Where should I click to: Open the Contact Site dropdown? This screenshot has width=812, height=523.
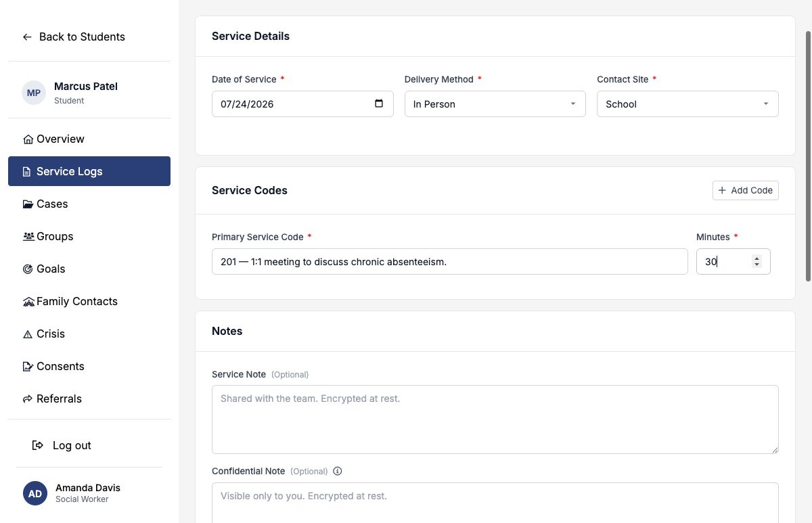(687, 104)
